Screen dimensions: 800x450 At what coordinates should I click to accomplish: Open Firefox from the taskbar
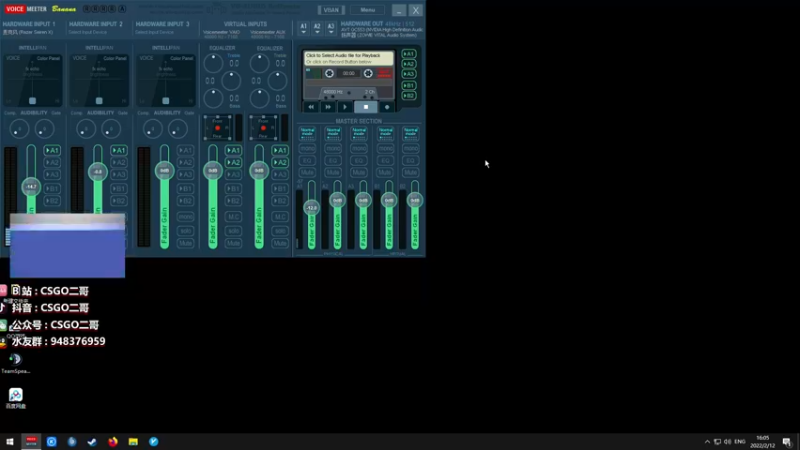[x=113, y=442]
